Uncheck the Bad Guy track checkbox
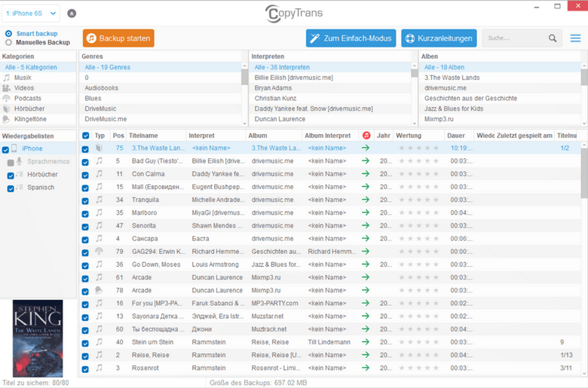Viewport: 588px width, 388px height. point(85,162)
